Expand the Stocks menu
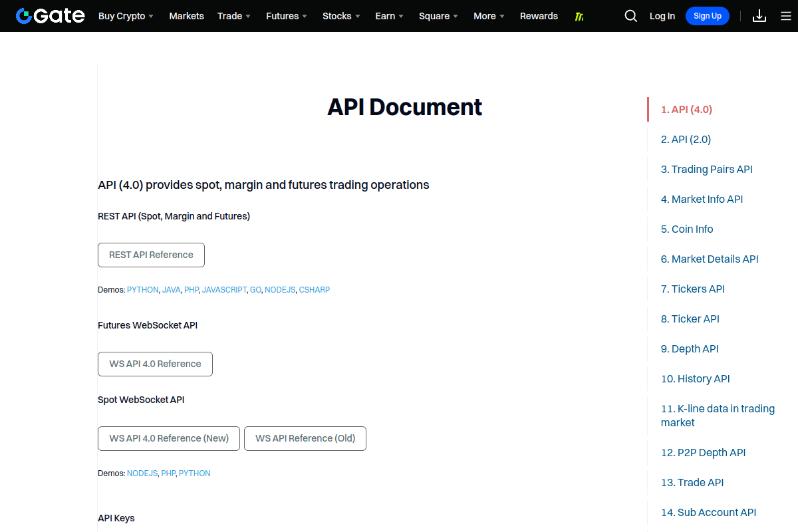This screenshot has height=532, width=798. point(341,16)
